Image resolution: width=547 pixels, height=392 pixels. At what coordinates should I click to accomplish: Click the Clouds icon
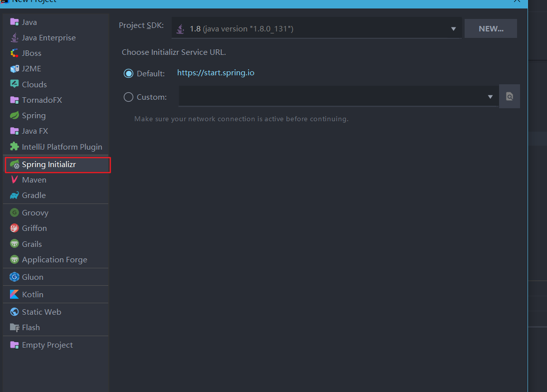[x=14, y=84]
